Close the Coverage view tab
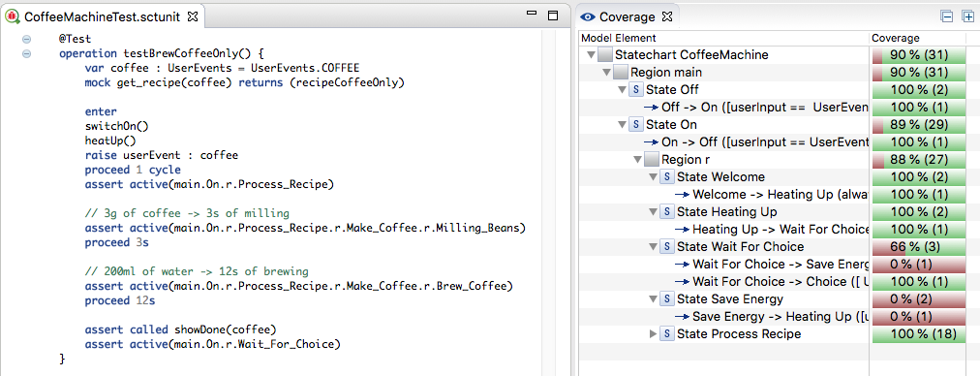Screen dimensions: 980x376 pos(667,16)
